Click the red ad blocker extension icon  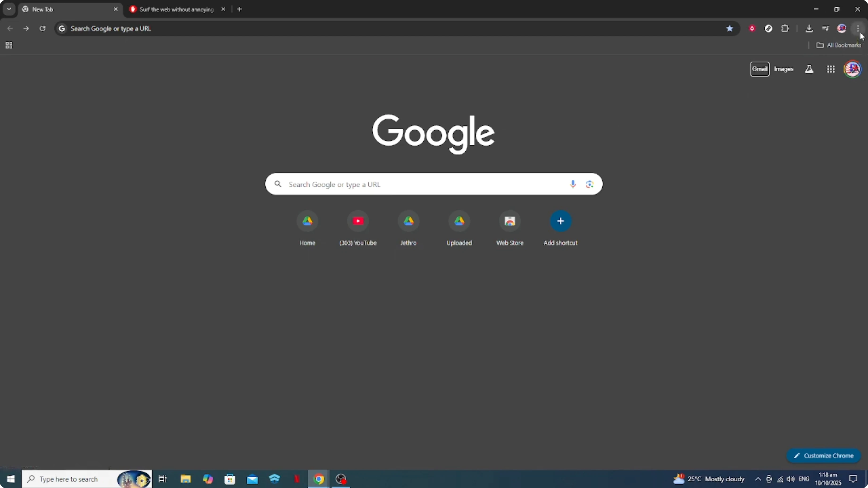coord(752,29)
